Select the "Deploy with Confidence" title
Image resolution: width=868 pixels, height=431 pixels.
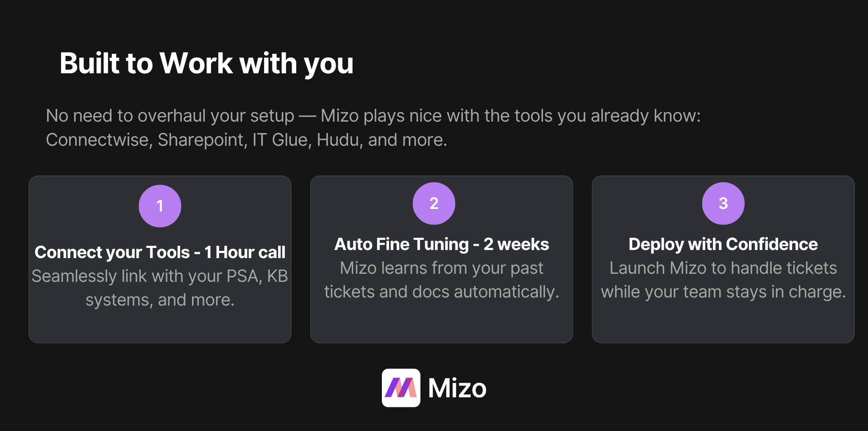[723, 244]
